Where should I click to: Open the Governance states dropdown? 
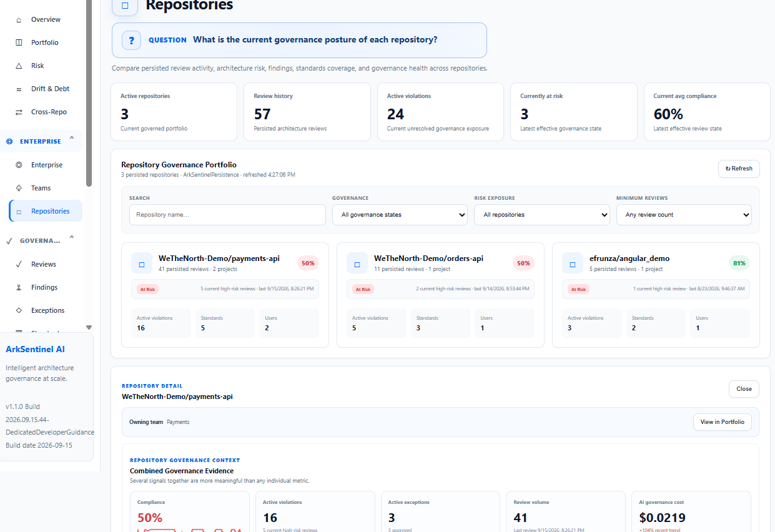tap(400, 215)
